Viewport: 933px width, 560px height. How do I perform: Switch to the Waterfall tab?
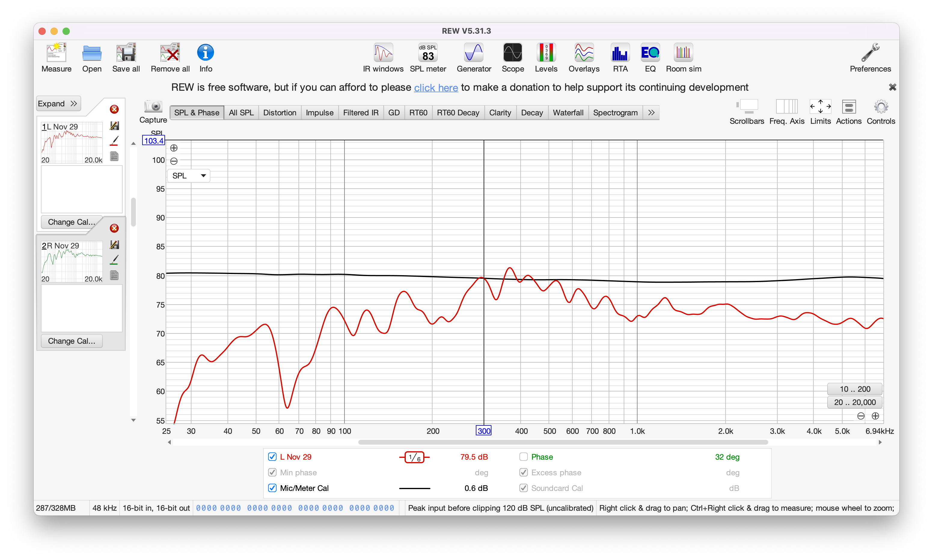568,112
